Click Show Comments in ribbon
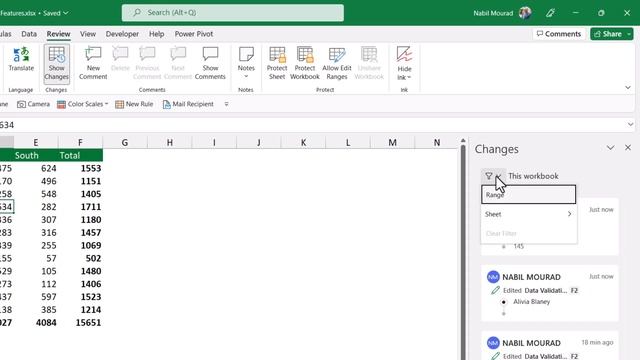The width and height of the screenshot is (640, 360). click(x=210, y=63)
